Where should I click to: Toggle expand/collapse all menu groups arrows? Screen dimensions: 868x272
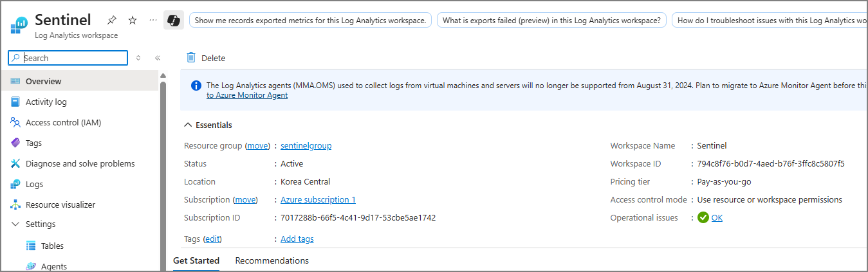pyautogui.click(x=138, y=58)
